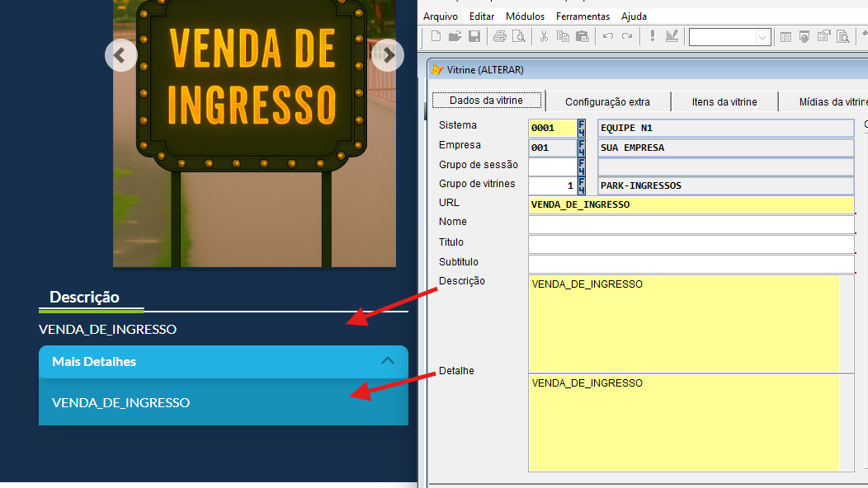Go to the next carousel image

click(x=388, y=56)
